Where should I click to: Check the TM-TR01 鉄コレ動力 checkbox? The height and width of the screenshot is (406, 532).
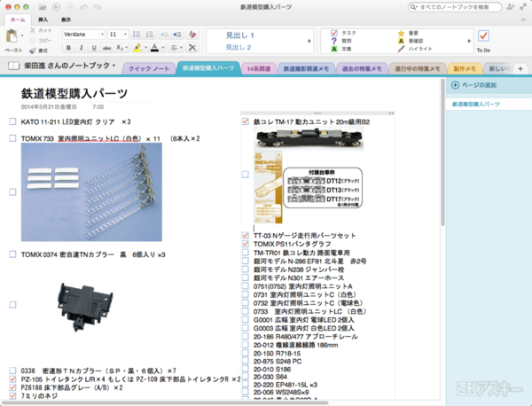click(x=245, y=252)
